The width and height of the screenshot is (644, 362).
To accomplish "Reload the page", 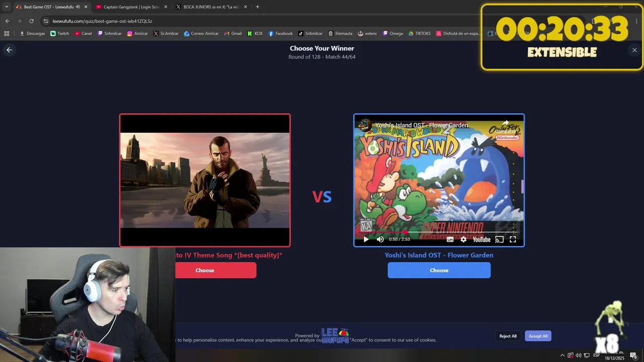I will point(31,21).
